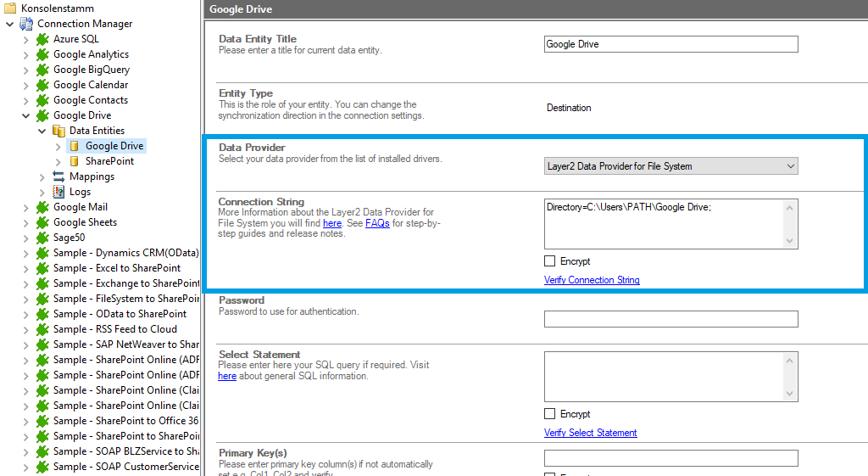Select the Google Contacts connection icon

point(42,100)
